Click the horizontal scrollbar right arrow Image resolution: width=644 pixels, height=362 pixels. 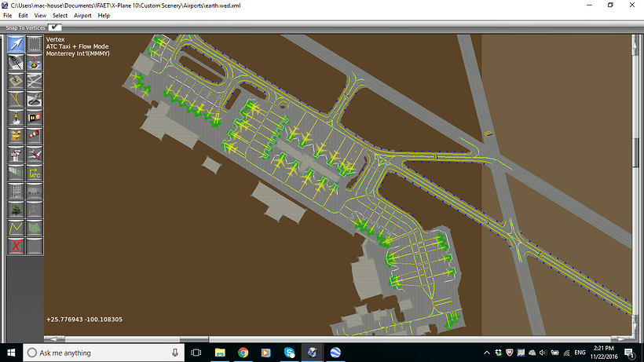click(x=621, y=339)
